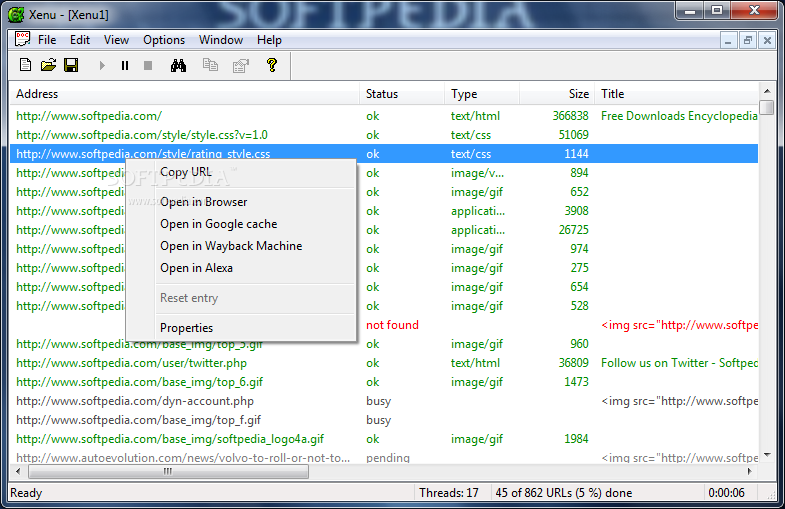Click the 'Follow us on Twitter' title cell
Viewport: 785px width, 509px height.
[x=679, y=363]
